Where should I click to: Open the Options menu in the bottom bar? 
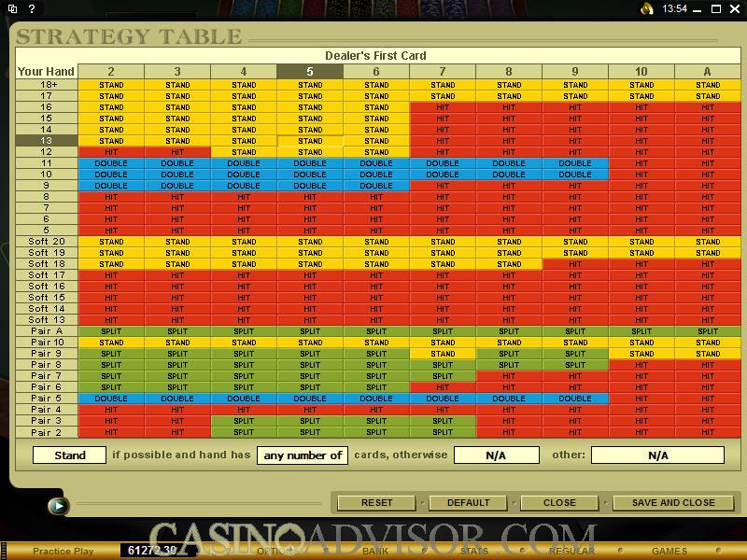[276, 551]
